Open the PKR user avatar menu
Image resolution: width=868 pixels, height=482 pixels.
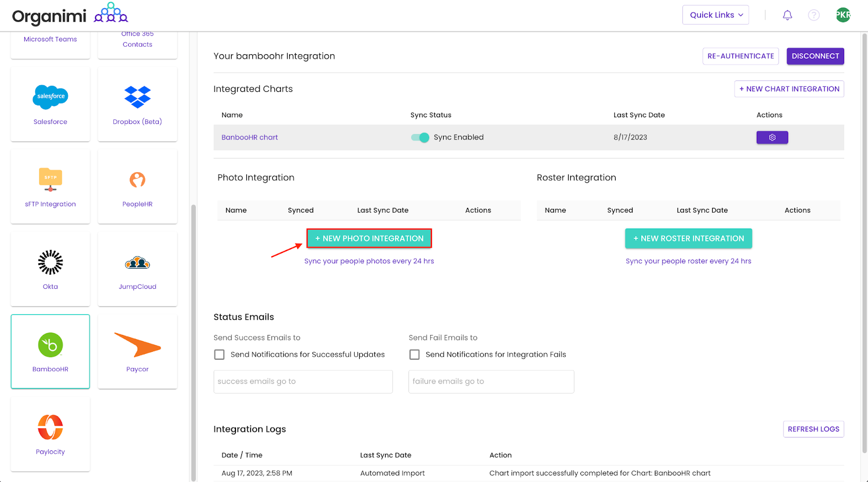[x=843, y=15]
